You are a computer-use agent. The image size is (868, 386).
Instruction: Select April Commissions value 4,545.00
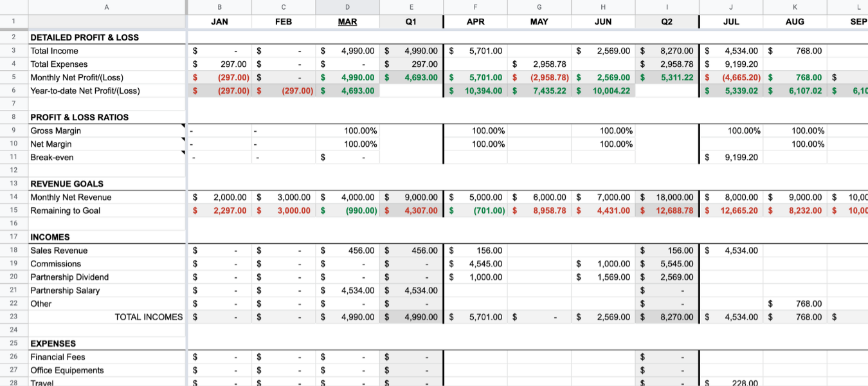(475, 264)
